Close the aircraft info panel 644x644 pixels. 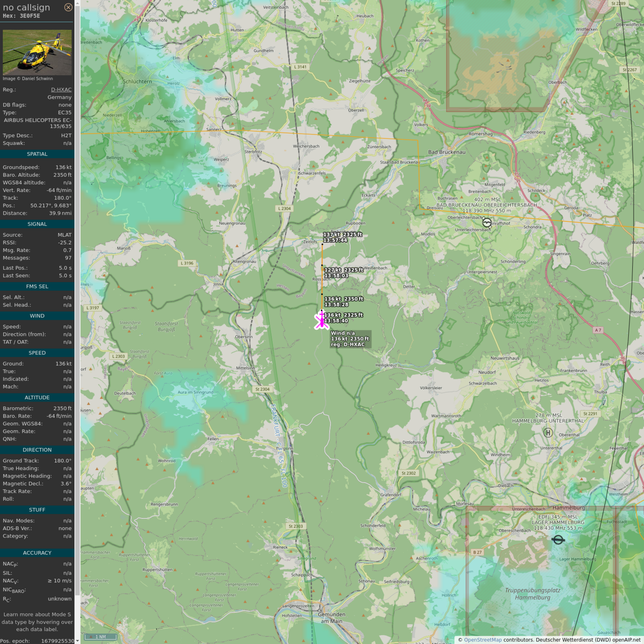(x=68, y=7)
